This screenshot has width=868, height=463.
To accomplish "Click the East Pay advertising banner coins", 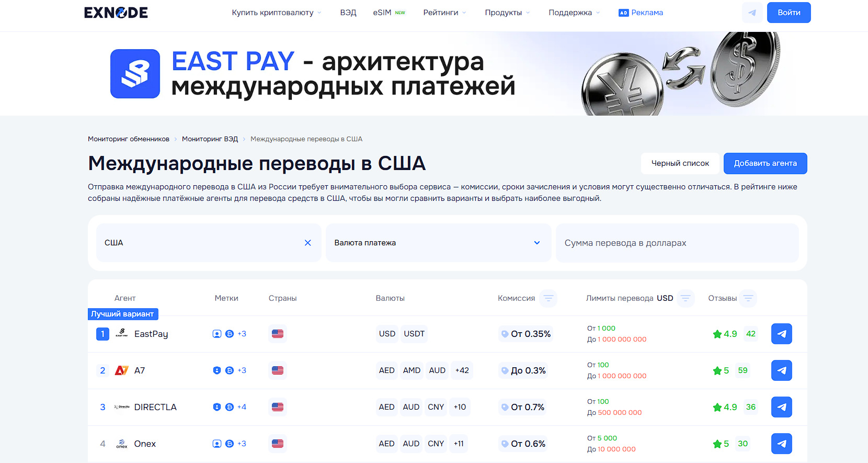I will [681, 74].
